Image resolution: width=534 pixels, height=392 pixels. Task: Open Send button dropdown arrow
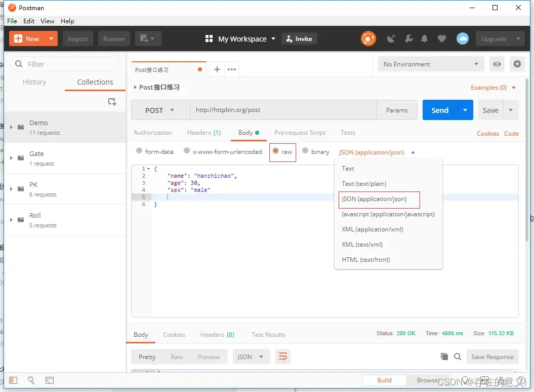pyautogui.click(x=465, y=110)
